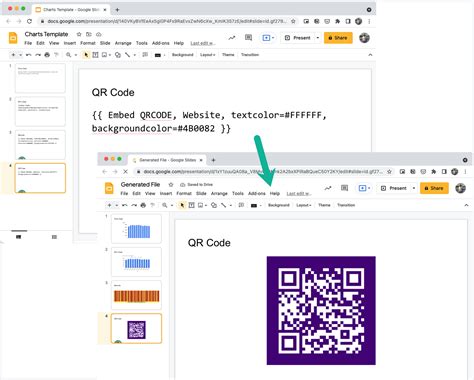Collapse menus chevron in Generated File toolbar
This screenshot has height=380, width=474.
click(466, 205)
